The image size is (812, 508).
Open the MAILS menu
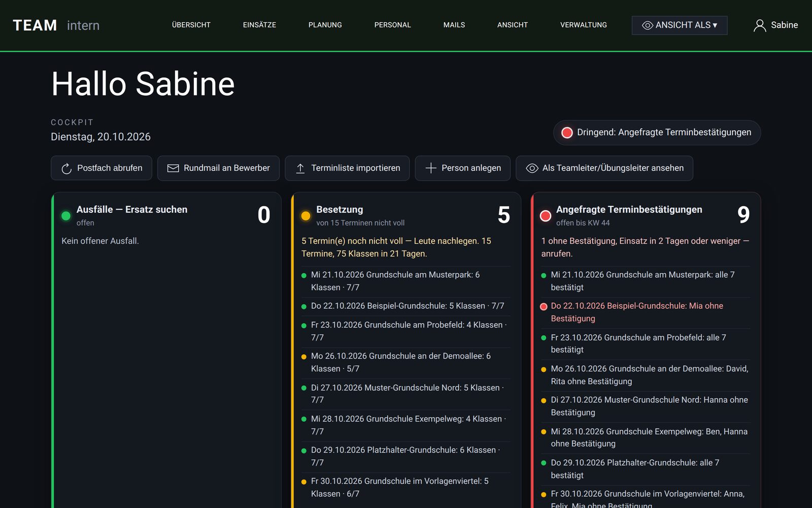[x=454, y=25]
